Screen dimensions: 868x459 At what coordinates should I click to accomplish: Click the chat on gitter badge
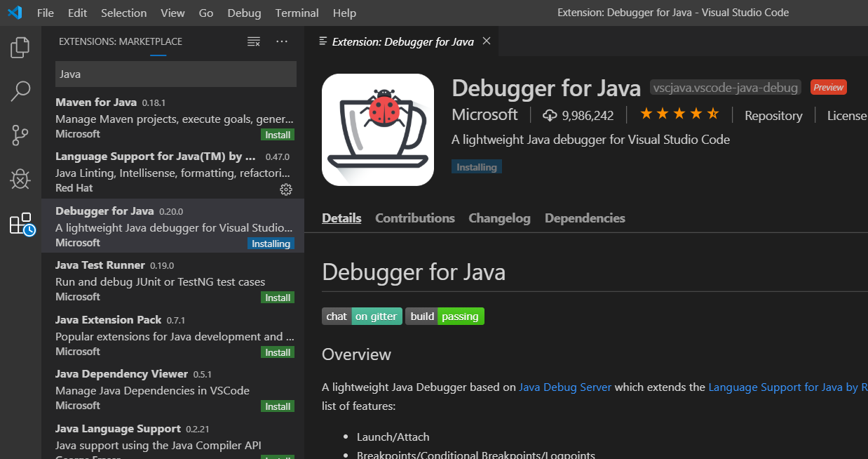point(362,317)
